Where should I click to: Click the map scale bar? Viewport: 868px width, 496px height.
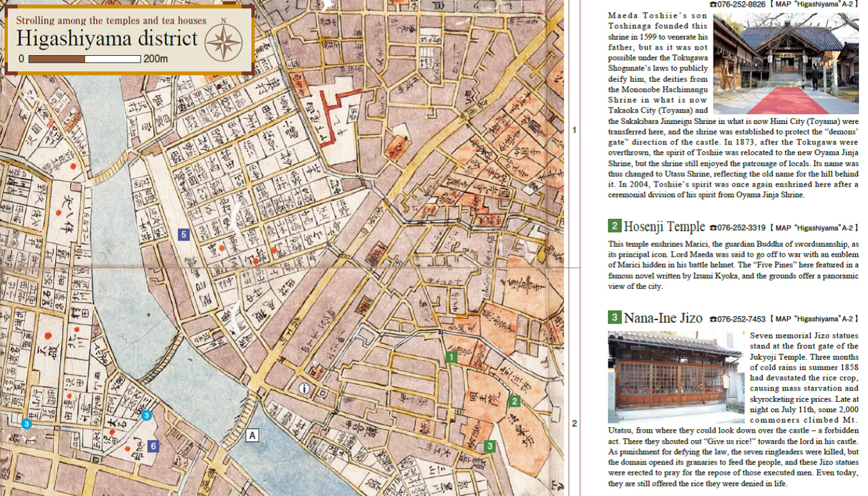(x=84, y=59)
